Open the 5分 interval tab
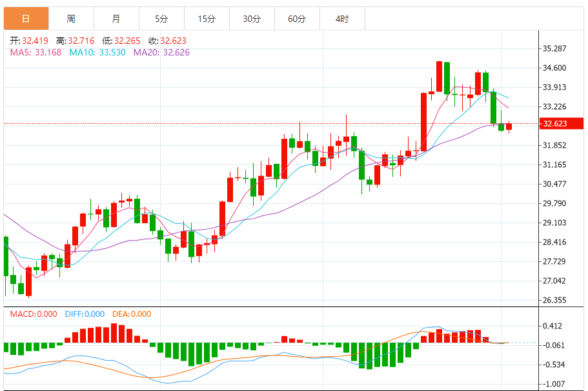This screenshot has width=588, height=391. (x=161, y=18)
